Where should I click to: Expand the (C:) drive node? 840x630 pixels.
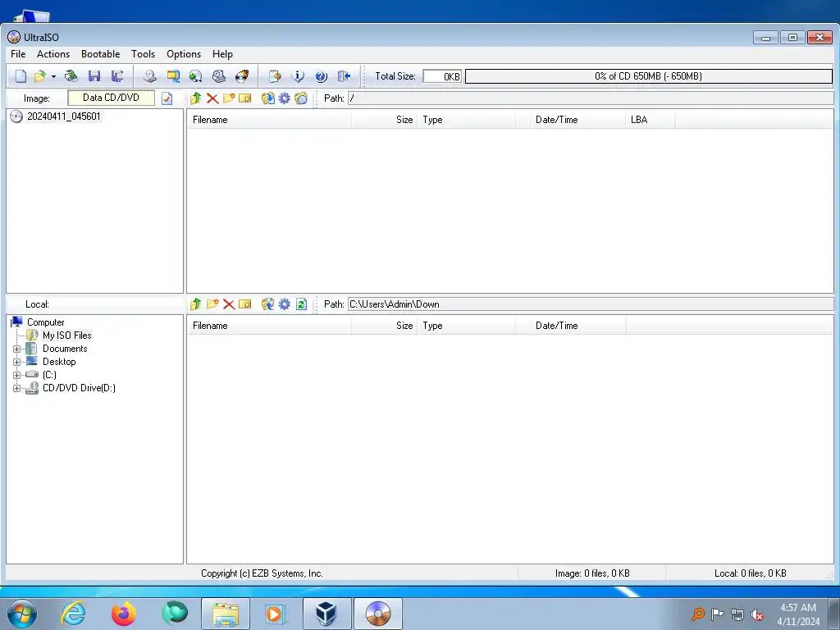[16, 375]
